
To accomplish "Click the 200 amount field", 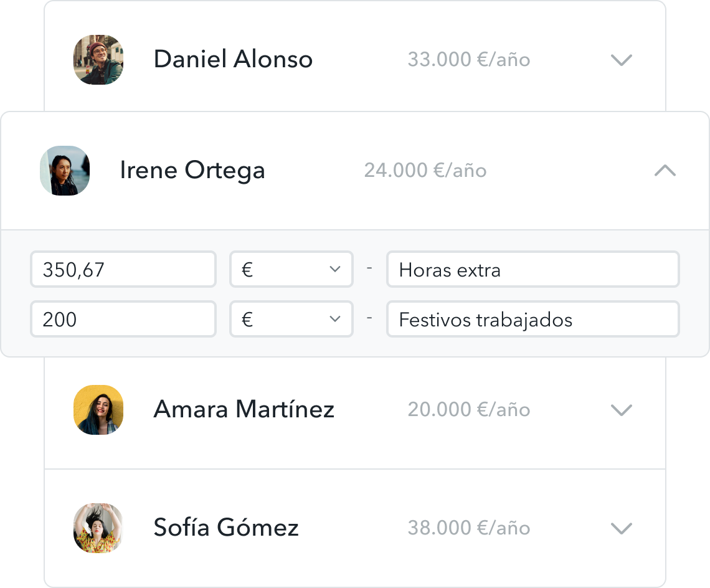I will pos(123,320).
